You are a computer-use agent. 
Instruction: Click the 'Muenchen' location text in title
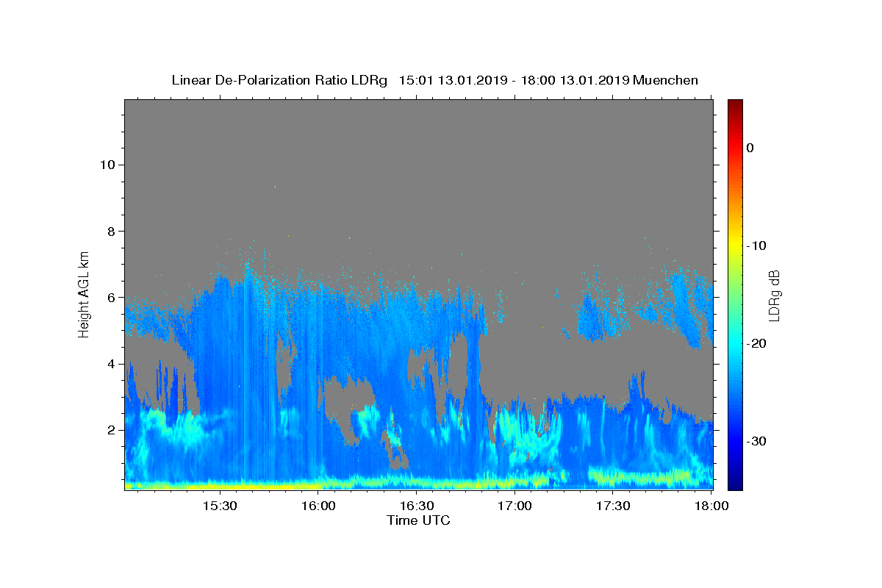[665, 80]
